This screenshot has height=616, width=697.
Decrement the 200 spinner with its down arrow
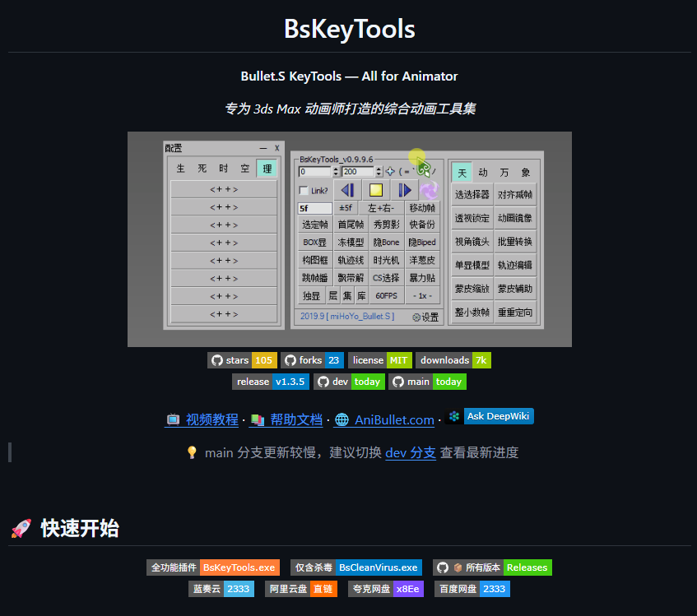click(379, 174)
